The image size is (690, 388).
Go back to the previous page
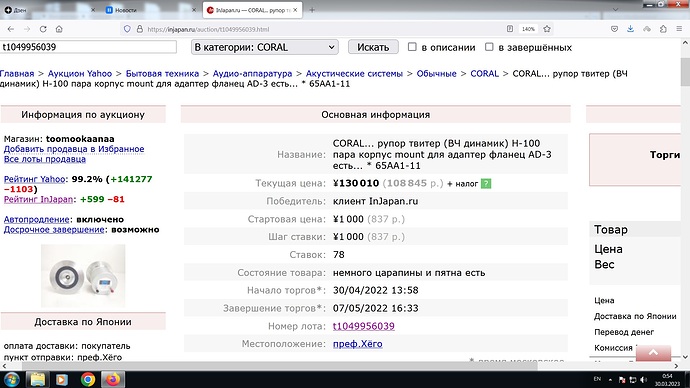[x=11, y=29]
